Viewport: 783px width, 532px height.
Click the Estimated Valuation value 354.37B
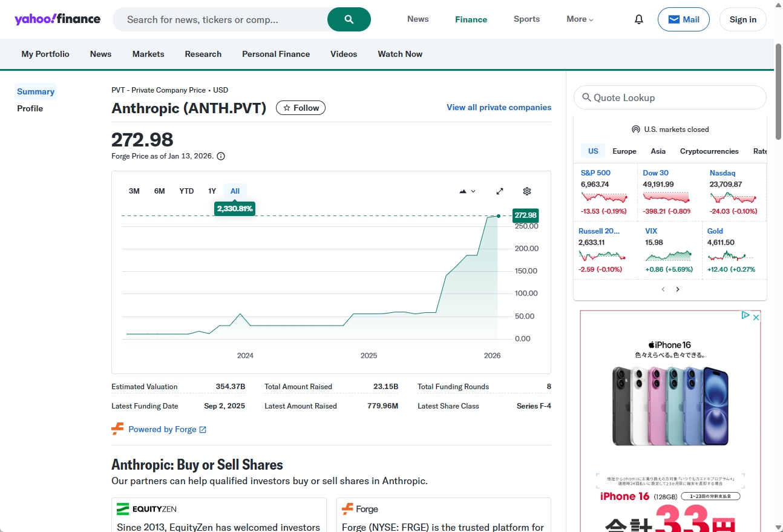[x=231, y=387]
